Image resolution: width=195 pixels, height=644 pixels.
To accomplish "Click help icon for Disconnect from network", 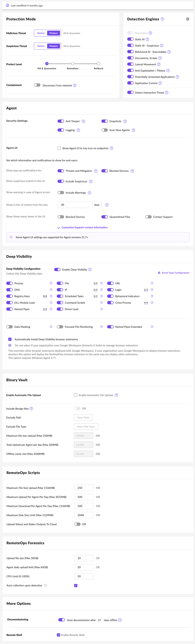I will click(75, 85).
